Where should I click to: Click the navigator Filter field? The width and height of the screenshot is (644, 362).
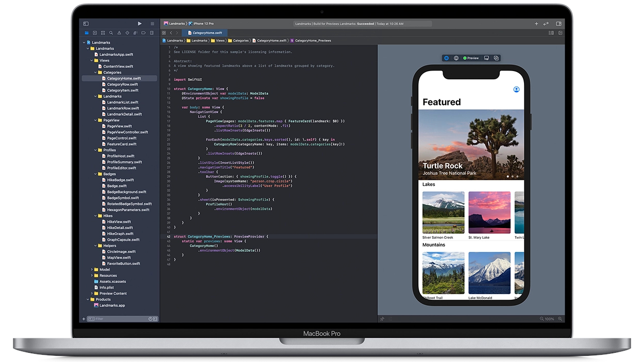[x=118, y=319]
